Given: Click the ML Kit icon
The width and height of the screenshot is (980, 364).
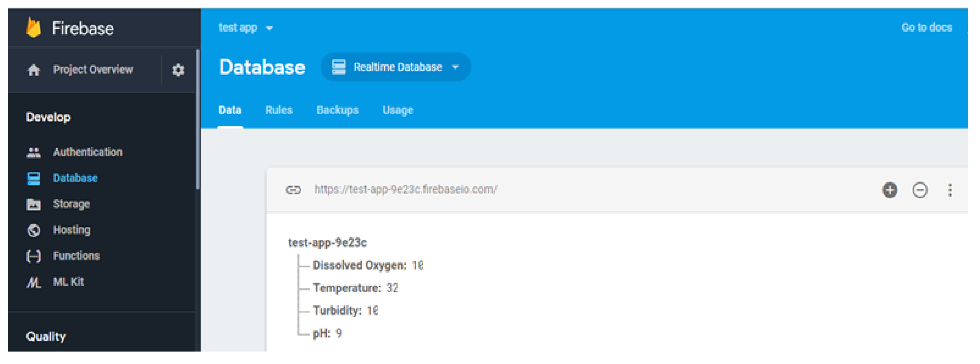Looking at the screenshot, I should 33,282.
